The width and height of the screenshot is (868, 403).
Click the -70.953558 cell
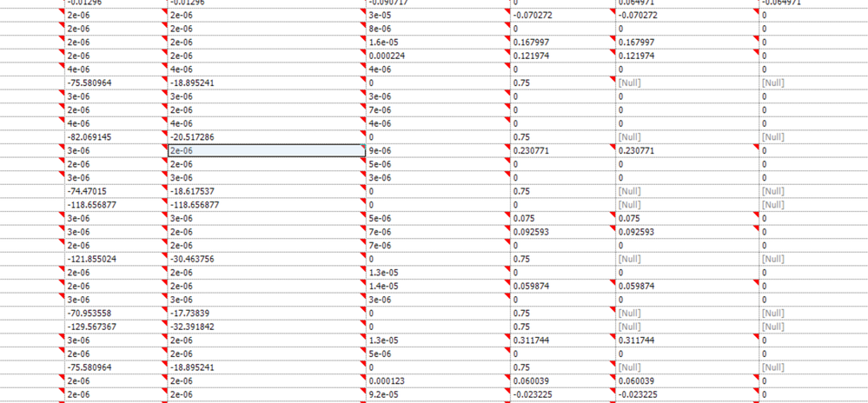[116, 313]
